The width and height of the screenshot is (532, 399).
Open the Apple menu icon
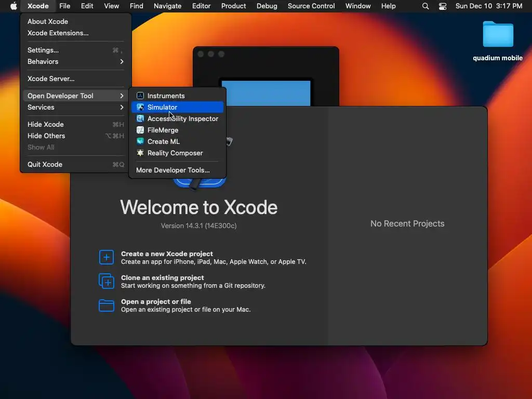point(14,6)
